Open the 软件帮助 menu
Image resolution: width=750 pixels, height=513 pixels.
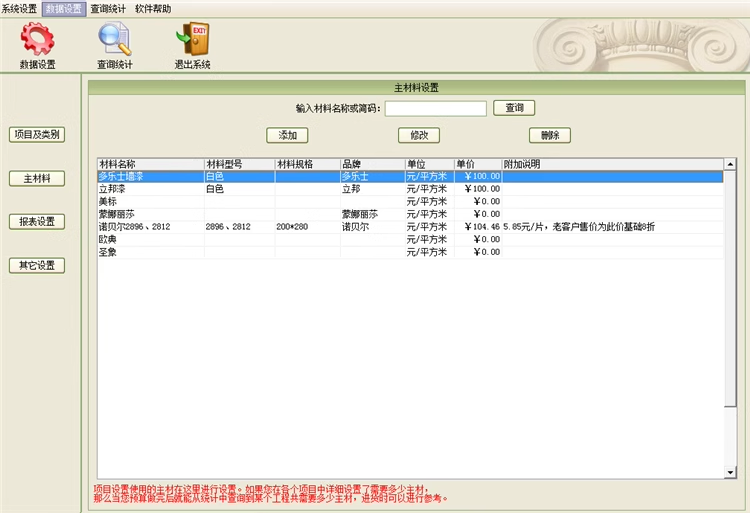click(x=153, y=9)
